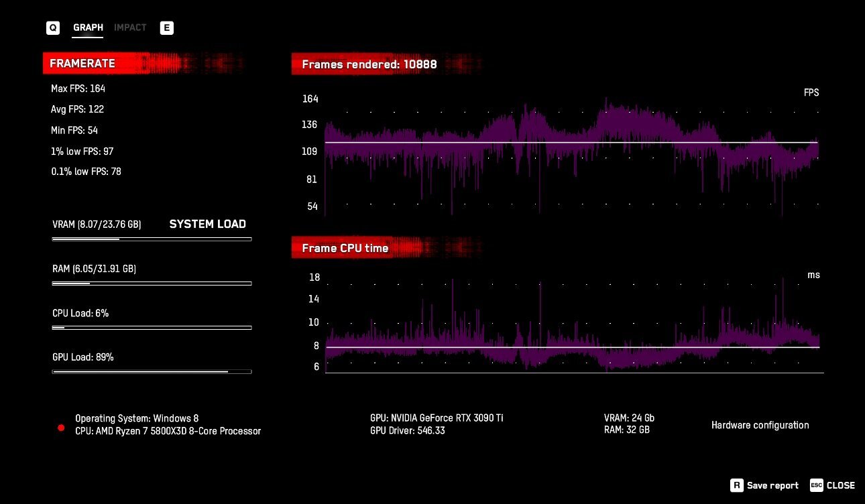Click the GPU Load bar
This screenshot has height=504, width=865.
tap(152, 371)
